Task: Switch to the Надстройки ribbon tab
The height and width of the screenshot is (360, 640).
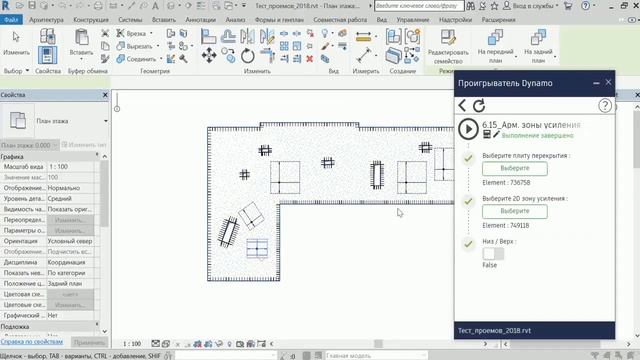Action: point(456,20)
